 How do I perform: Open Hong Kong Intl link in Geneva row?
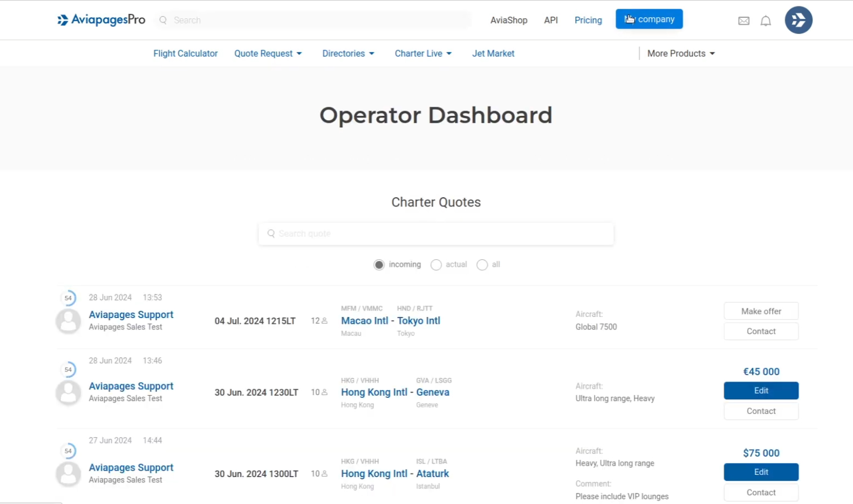click(374, 392)
